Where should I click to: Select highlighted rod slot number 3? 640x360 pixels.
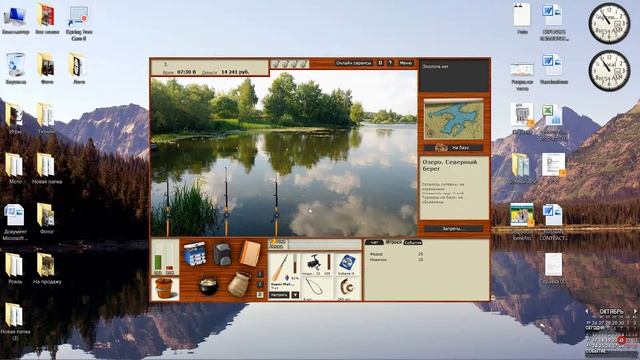click(x=260, y=294)
